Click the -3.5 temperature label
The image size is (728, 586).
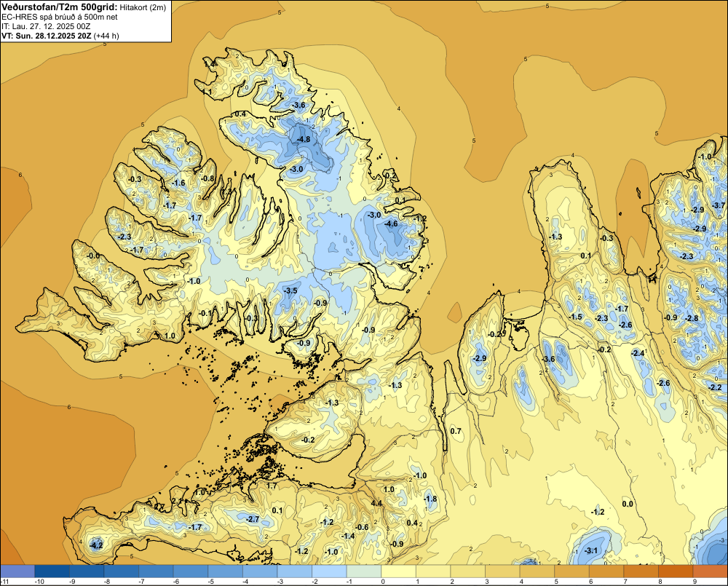coord(290,290)
